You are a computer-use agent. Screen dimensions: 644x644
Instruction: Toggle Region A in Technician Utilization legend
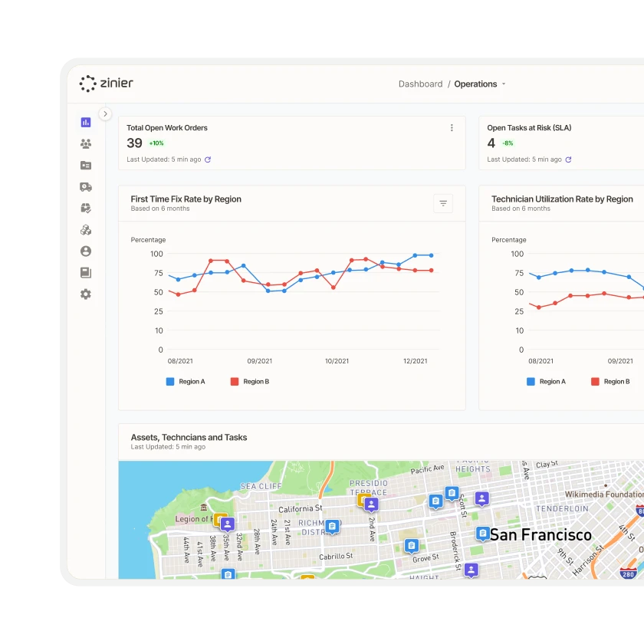pyautogui.click(x=546, y=382)
